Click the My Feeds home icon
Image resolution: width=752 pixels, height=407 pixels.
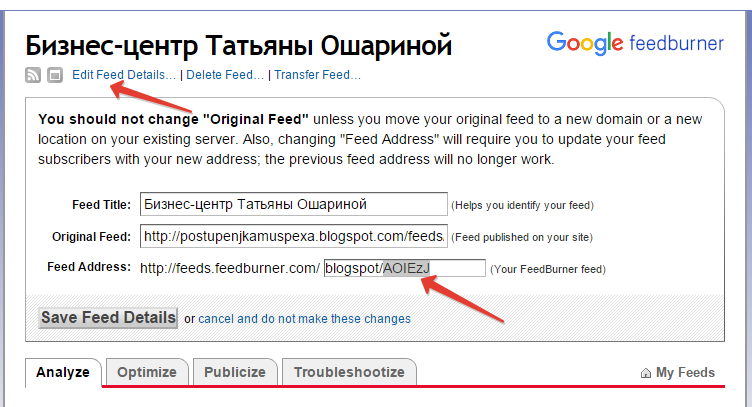(x=646, y=372)
